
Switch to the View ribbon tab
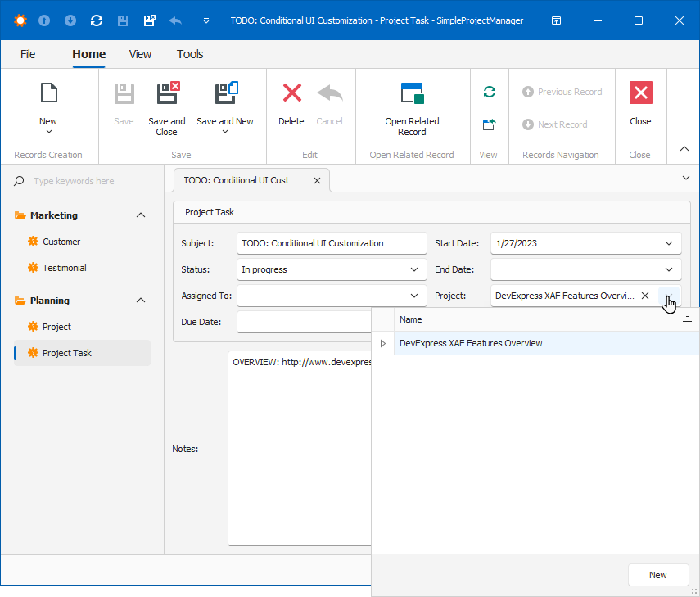[140, 54]
